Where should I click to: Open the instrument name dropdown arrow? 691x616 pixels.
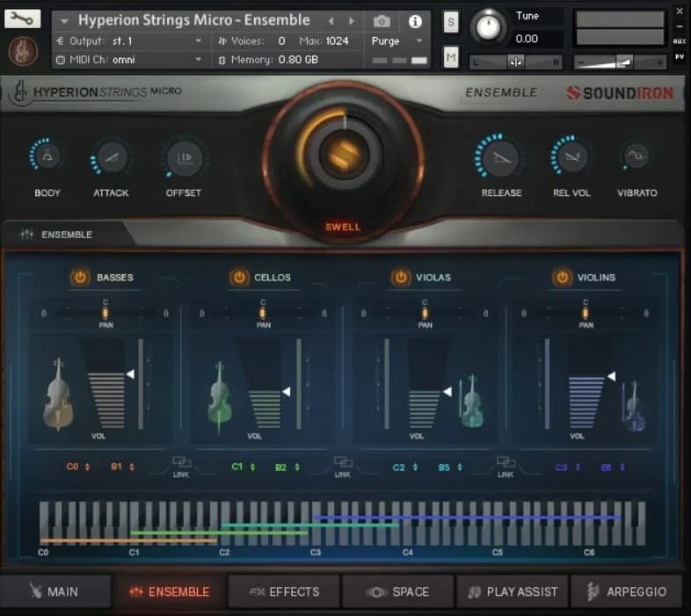pos(64,21)
